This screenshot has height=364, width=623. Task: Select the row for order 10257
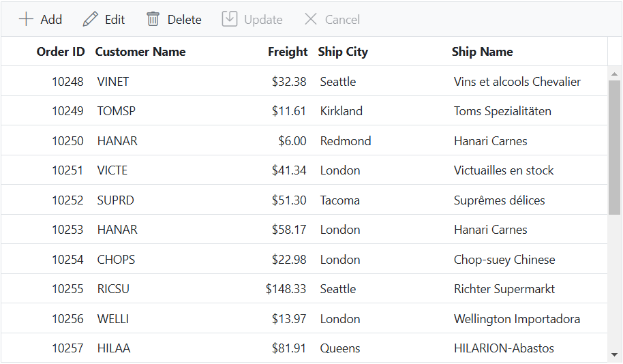305,348
